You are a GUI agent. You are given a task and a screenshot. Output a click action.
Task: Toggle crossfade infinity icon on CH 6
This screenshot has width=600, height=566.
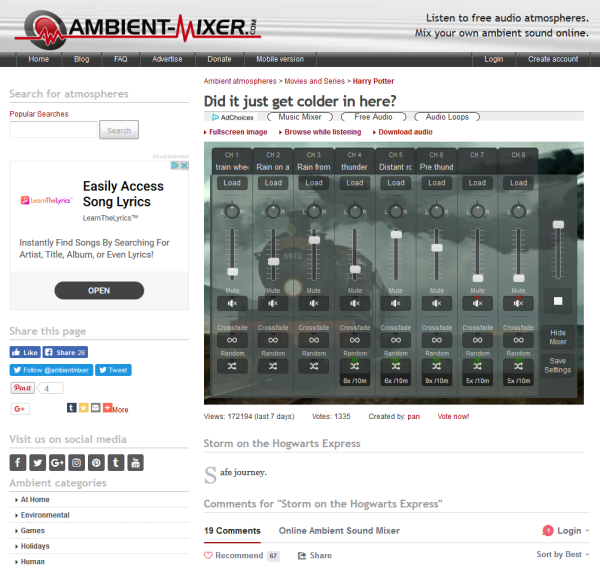(x=437, y=340)
